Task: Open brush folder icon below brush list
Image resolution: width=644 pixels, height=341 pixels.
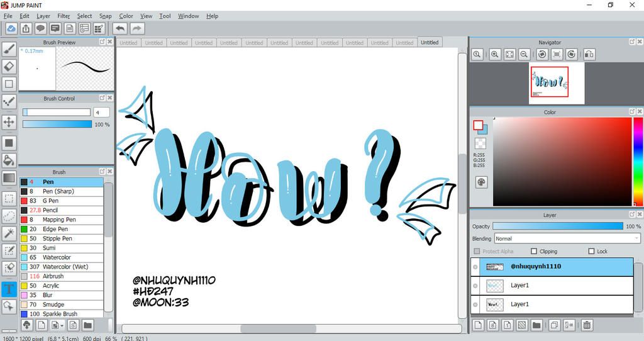Action: pos(87,325)
